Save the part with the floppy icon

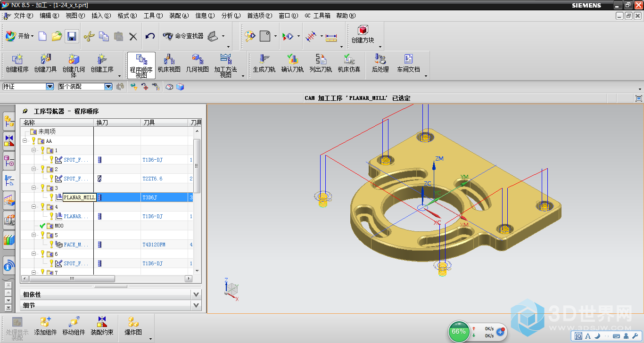(x=71, y=36)
